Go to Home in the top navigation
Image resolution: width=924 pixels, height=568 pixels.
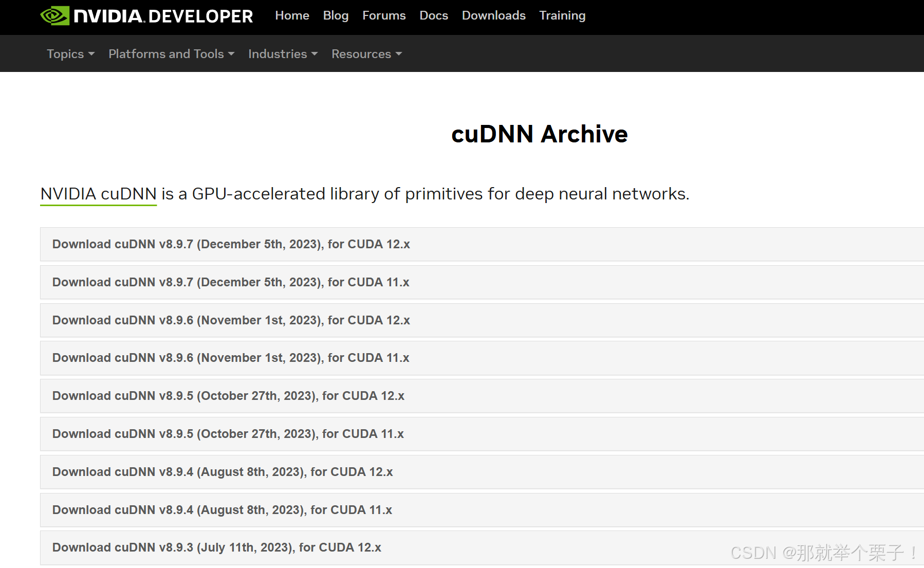292,15
